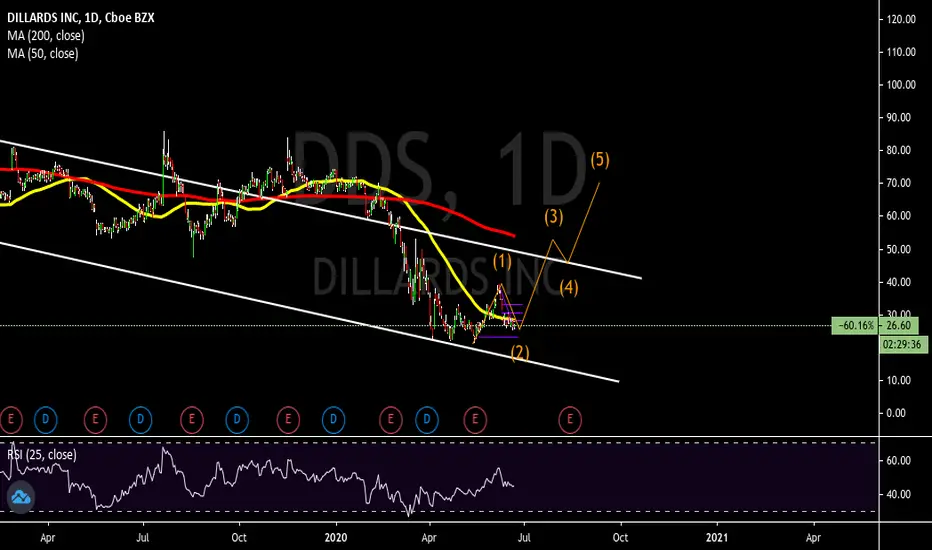
Task: Click the 0.00 price scale label
Action: pos(896,413)
